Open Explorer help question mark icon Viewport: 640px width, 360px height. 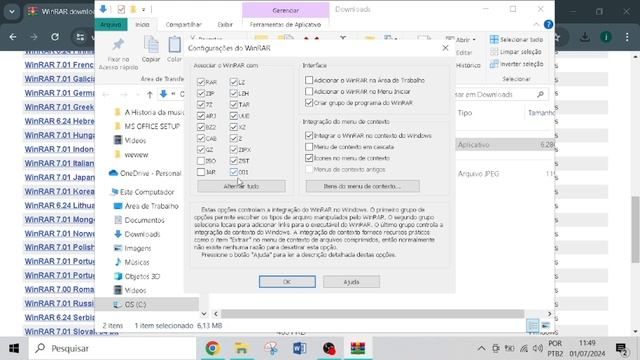(x=549, y=24)
